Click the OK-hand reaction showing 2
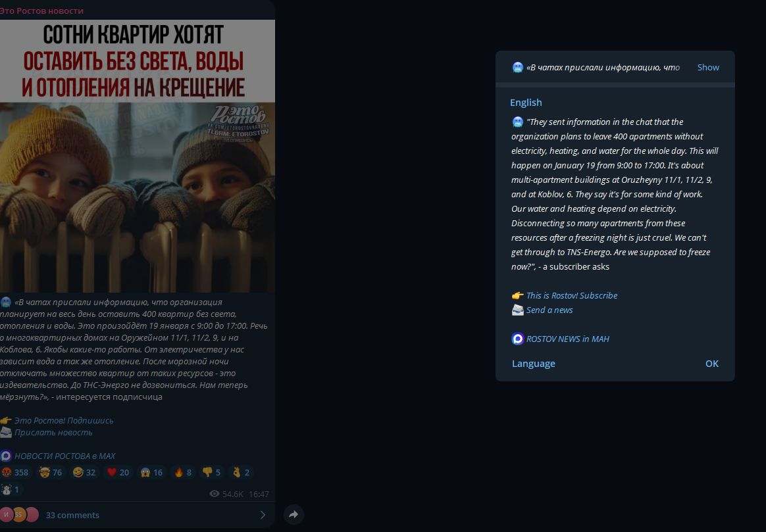This screenshot has height=532, width=766. (241, 472)
